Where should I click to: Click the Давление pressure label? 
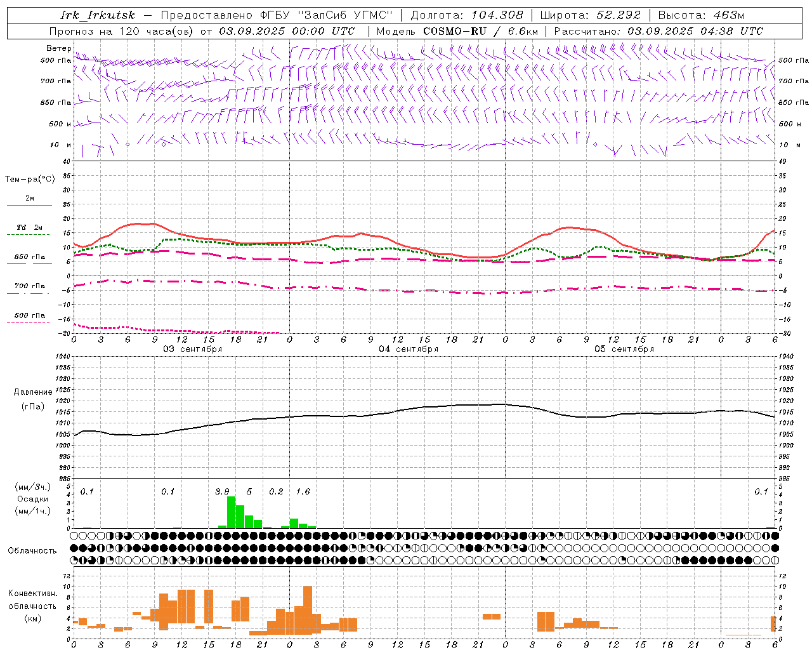33,392
